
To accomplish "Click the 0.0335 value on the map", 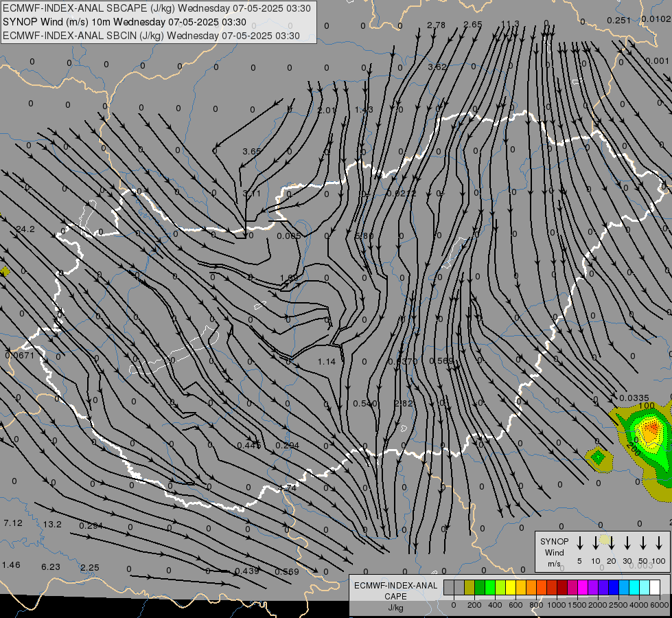I will 634,398.
